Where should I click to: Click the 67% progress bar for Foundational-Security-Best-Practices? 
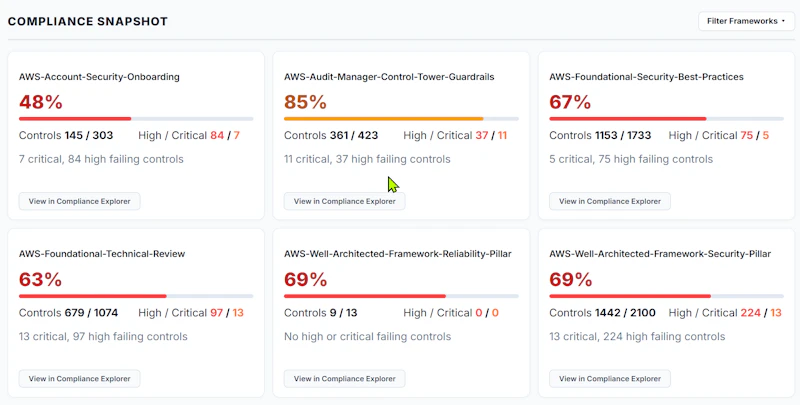pyautogui.click(x=666, y=119)
